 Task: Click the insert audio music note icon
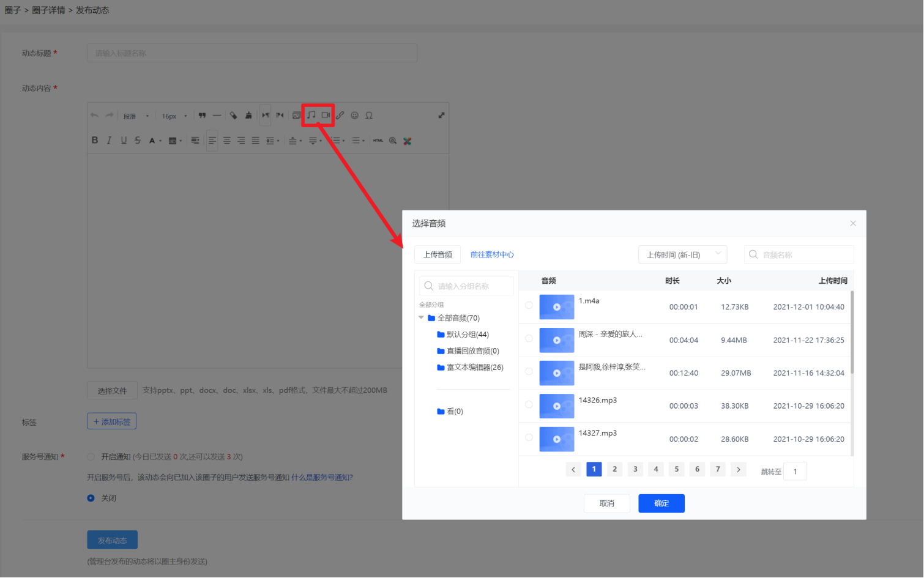pos(311,115)
